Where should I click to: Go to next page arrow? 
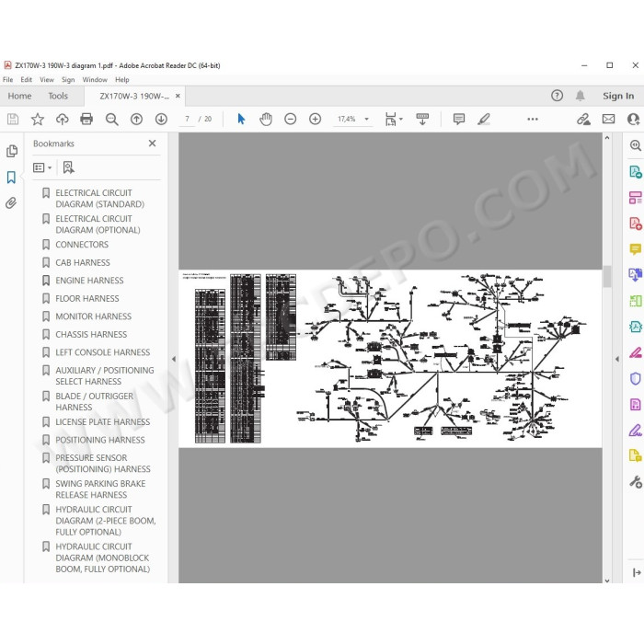click(161, 119)
